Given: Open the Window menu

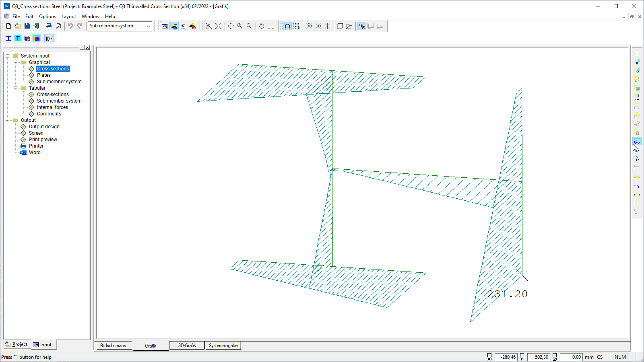Looking at the screenshot, I should (x=91, y=16).
